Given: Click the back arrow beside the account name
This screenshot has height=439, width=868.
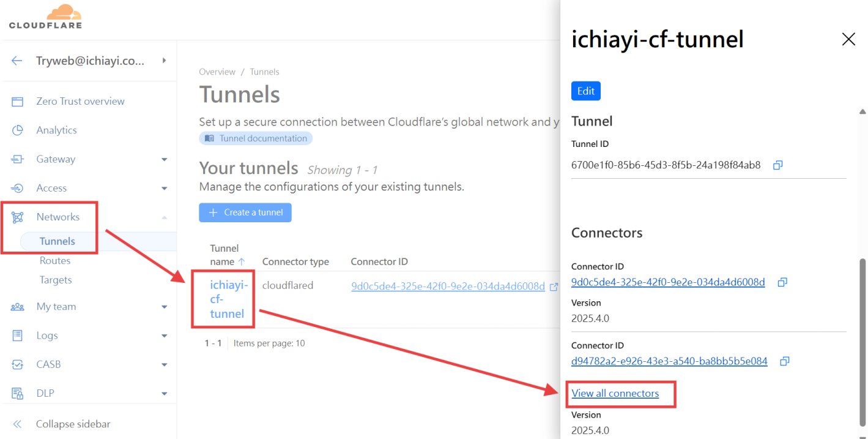Looking at the screenshot, I should tap(17, 61).
